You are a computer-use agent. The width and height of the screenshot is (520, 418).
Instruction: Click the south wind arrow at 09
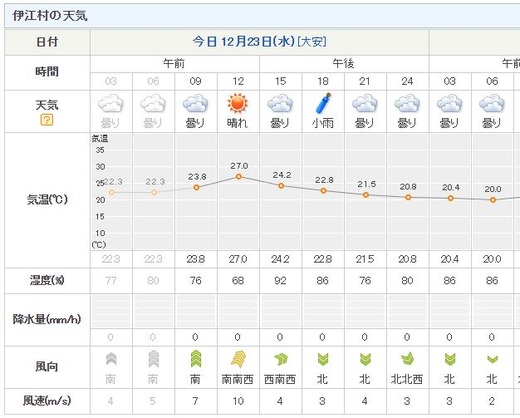195,359
